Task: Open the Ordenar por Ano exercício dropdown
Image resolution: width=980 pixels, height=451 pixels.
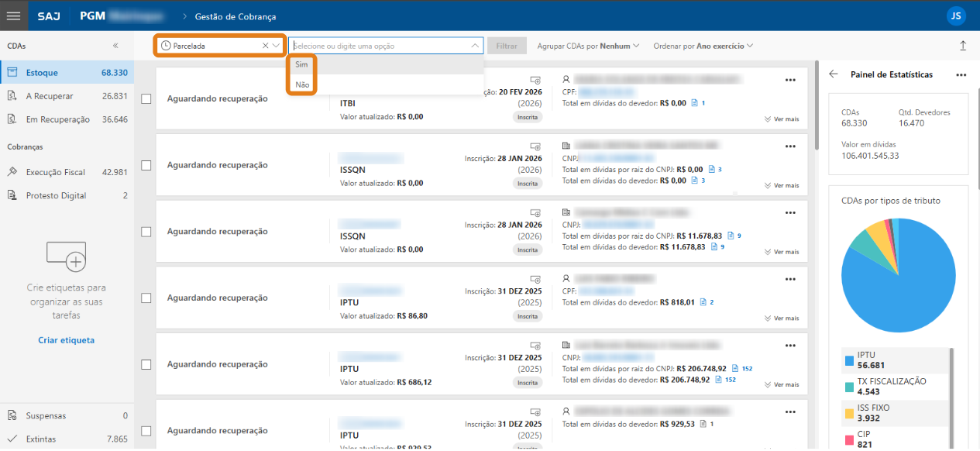Action: 703,46
